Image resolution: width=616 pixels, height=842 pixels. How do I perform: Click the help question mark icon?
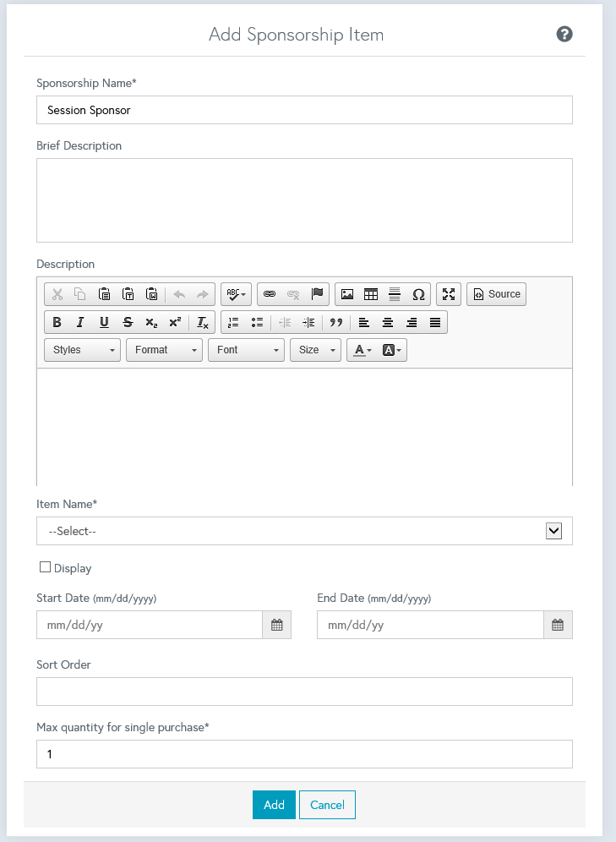click(564, 35)
